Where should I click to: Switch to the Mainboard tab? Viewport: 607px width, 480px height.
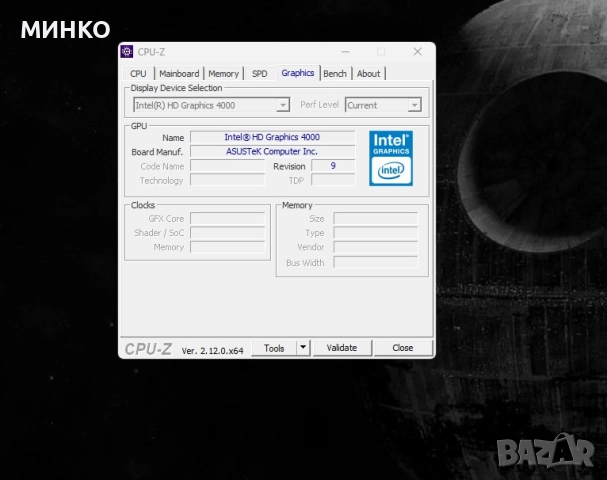(x=179, y=73)
